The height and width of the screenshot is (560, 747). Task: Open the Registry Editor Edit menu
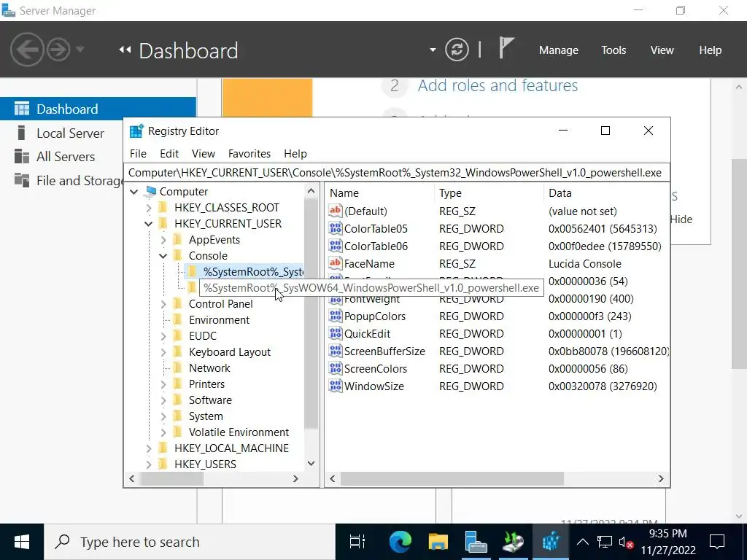point(169,154)
